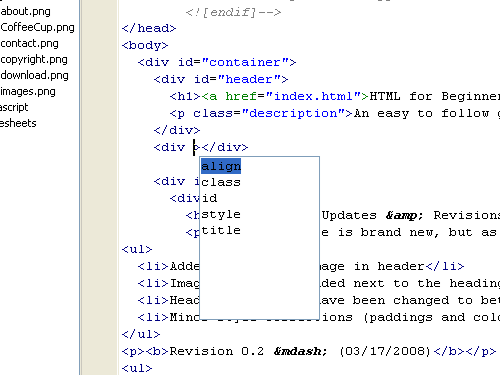Select copyright.png in the file list

click(34, 59)
